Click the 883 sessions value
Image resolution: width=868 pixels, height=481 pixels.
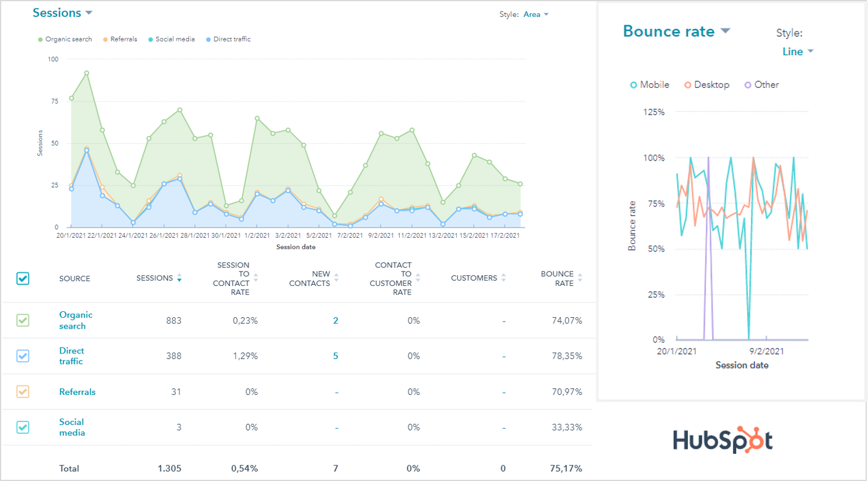point(173,321)
